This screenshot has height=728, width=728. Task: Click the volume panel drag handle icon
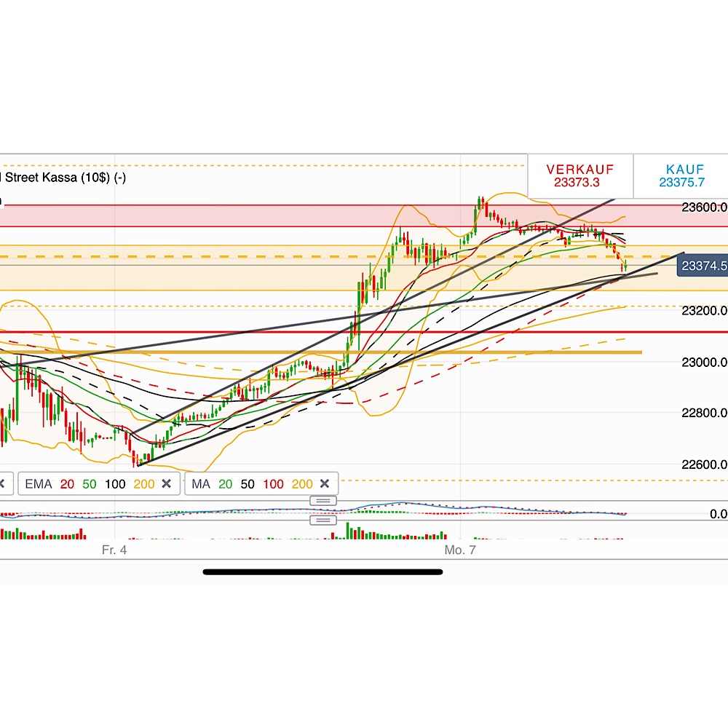click(x=322, y=520)
